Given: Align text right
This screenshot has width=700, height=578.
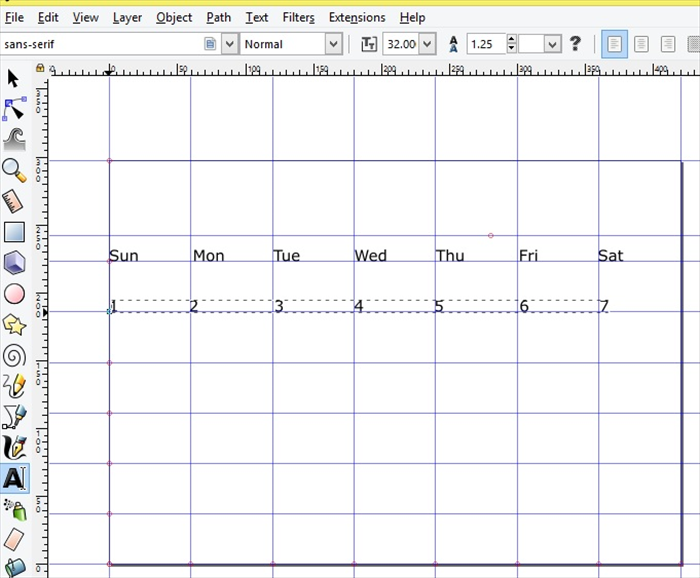Looking at the screenshot, I should [668, 44].
